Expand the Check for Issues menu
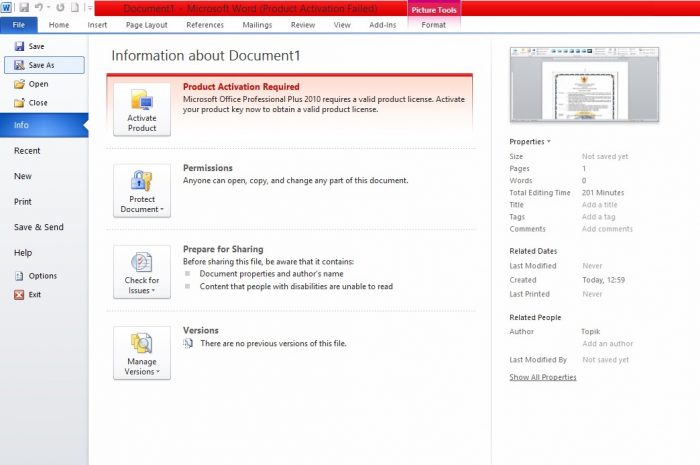This screenshot has width=700, height=465. [141, 271]
